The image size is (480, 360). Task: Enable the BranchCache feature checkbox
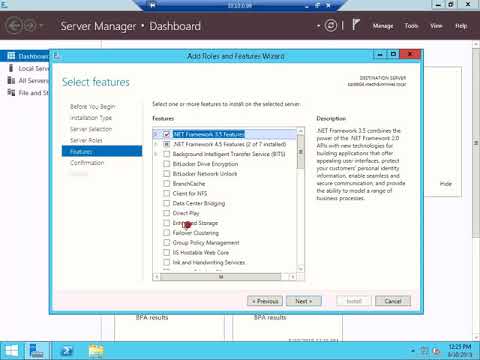pyautogui.click(x=167, y=184)
